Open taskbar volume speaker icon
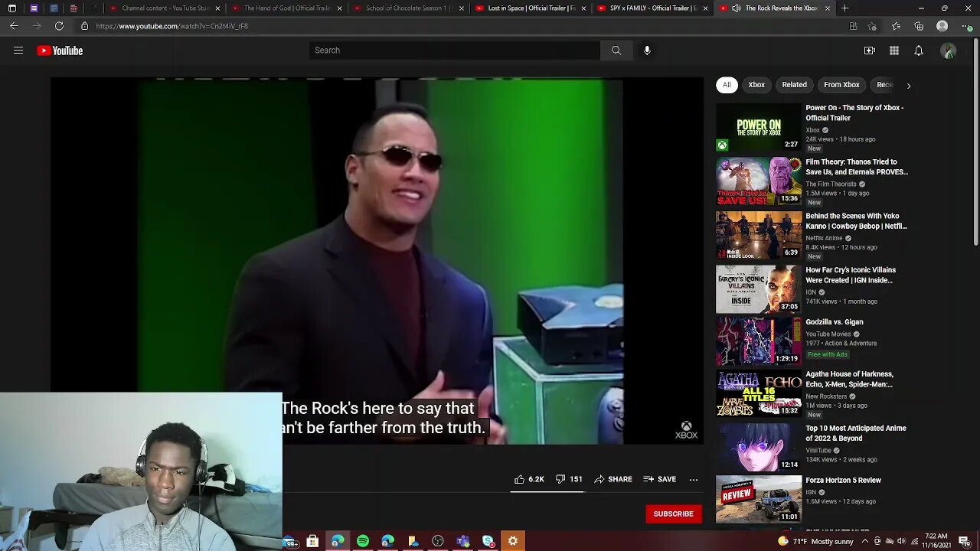The image size is (980, 551). pyautogui.click(x=901, y=541)
